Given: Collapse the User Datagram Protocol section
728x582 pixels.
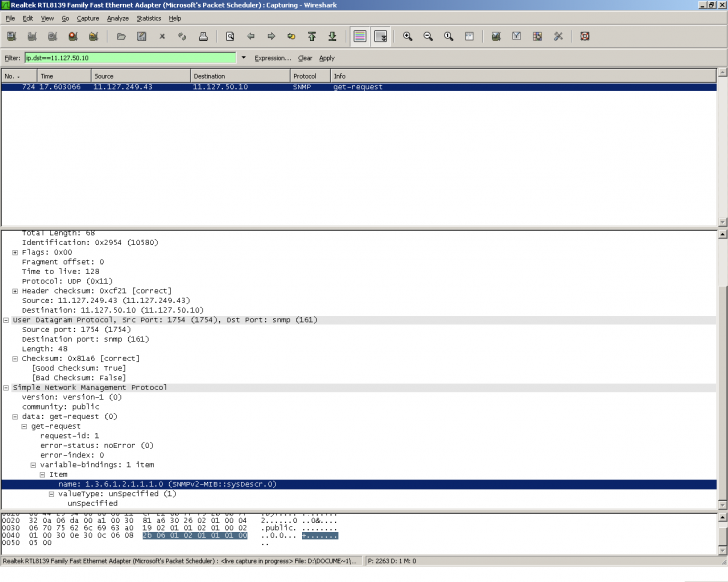Looking at the screenshot, I should (x=6, y=320).
